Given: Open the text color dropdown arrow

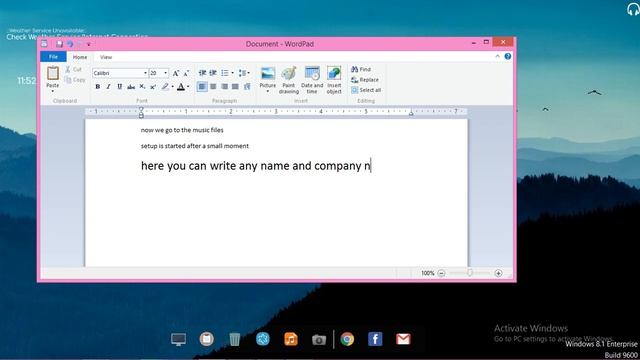Looking at the screenshot, I should (188, 87).
